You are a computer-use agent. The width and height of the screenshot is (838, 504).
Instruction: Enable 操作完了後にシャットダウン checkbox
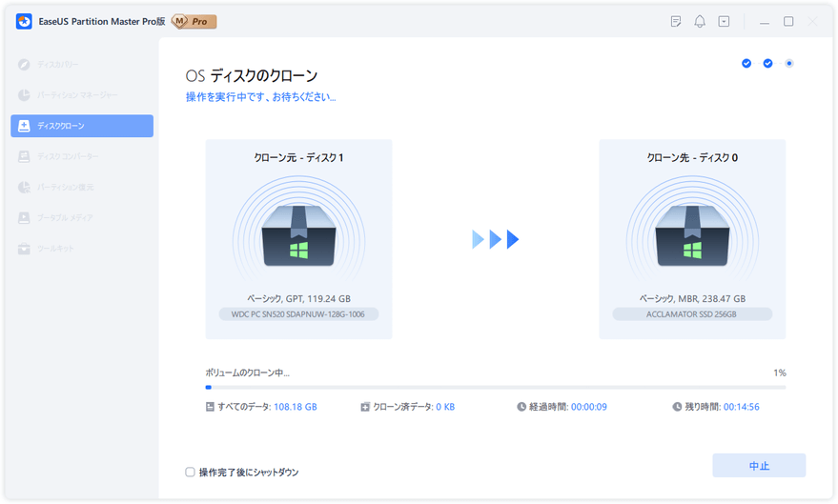tap(191, 472)
